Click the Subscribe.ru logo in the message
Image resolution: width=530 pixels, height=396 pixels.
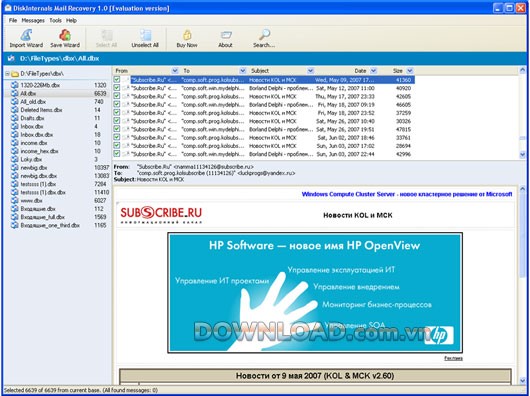[x=161, y=215]
